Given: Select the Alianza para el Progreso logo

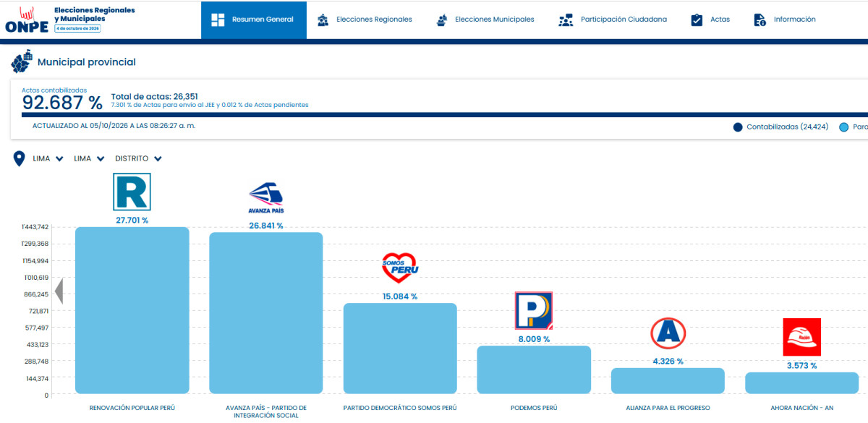Looking at the screenshot, I should pos(668,333).
